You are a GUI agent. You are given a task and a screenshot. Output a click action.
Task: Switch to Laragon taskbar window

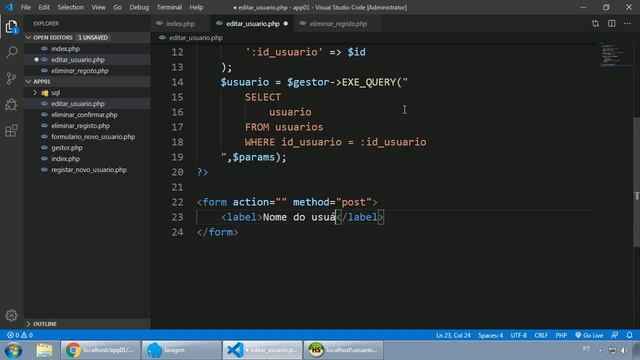[182, 350]
